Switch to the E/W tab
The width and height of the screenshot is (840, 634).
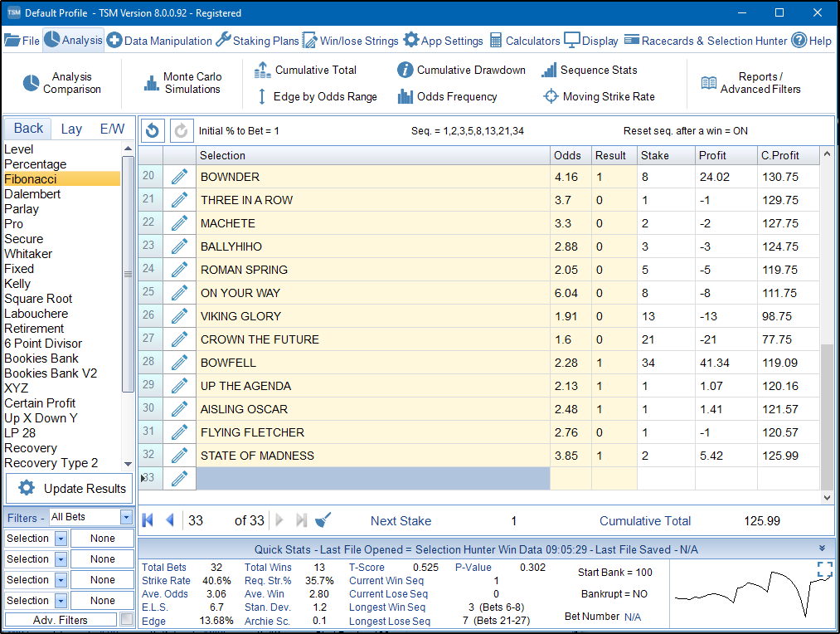pyautogui.click(x=112, y=129)
